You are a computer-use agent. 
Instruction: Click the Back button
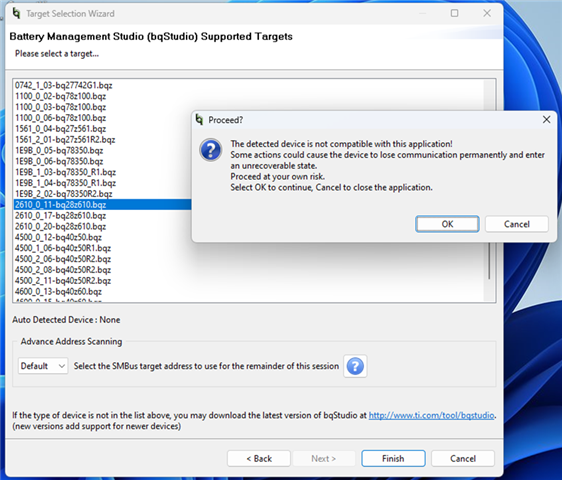[259, 458]
